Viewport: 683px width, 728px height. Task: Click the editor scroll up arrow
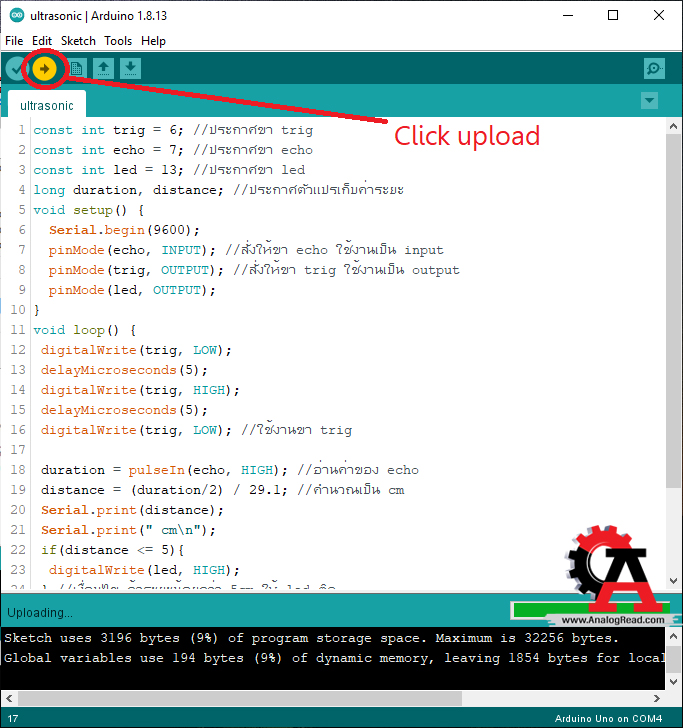coord(673,126)
